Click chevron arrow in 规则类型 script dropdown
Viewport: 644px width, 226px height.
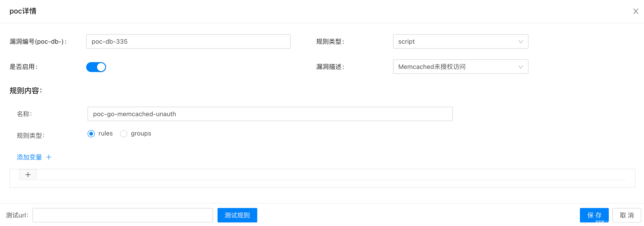tap(521, 42)
